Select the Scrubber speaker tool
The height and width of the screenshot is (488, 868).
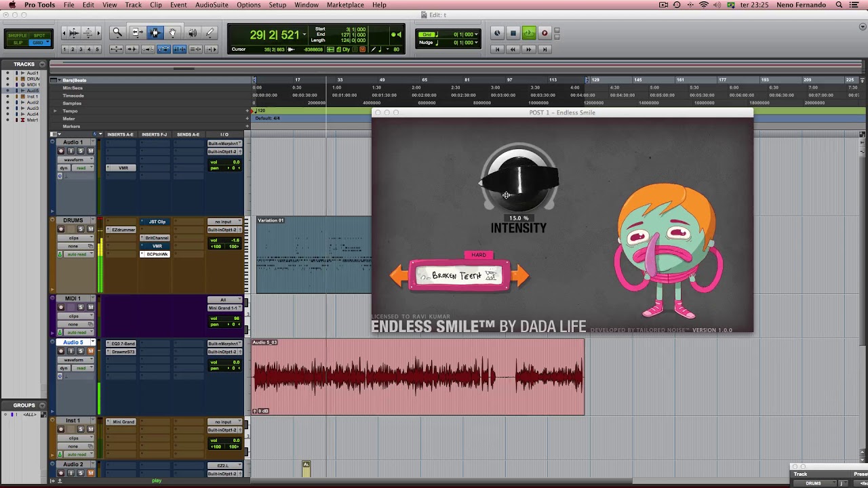(193, 33)
